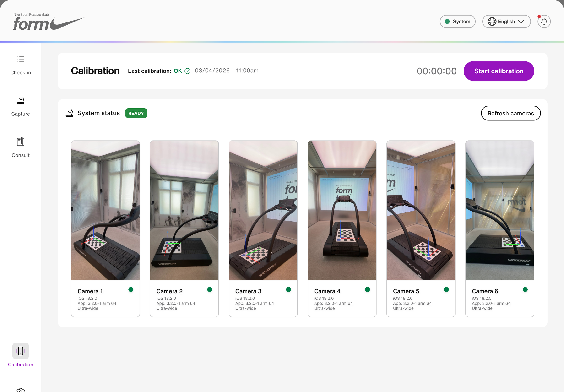Select the Calibration phone icon in sidebar

21,351
